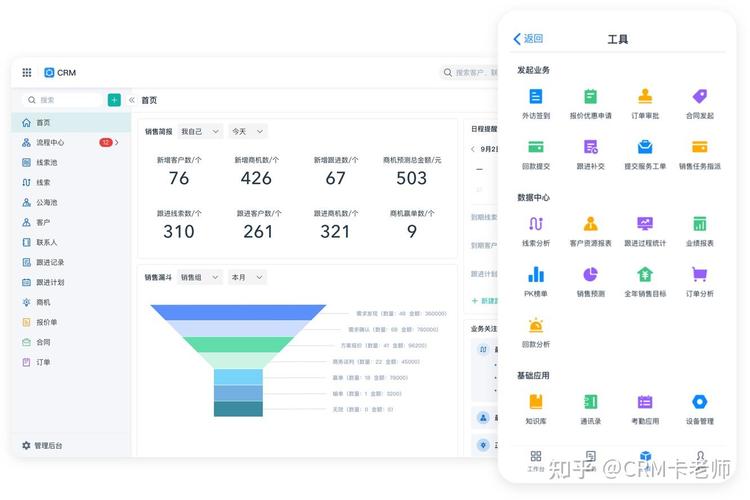Select 订单 in the sidebar

(x=71, y=362)
